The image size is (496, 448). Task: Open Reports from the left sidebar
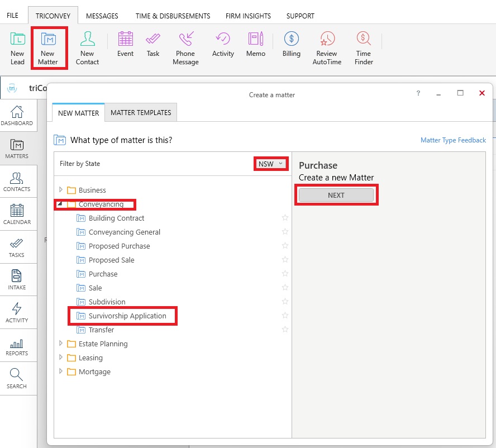click(17, 346)
